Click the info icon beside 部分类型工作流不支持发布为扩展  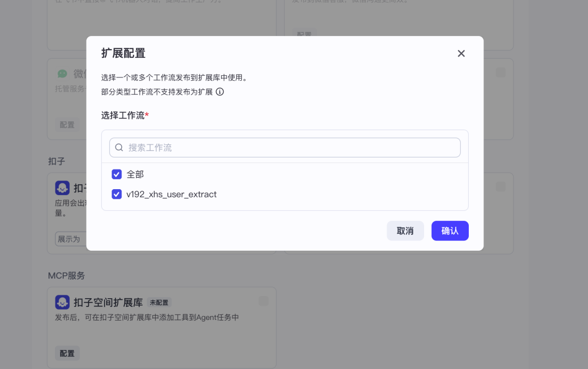pyautogui.click(x=220, y=92)
